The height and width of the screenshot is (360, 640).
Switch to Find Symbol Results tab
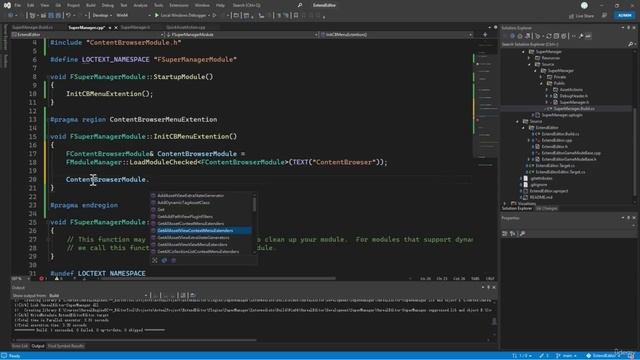(66, 346)
